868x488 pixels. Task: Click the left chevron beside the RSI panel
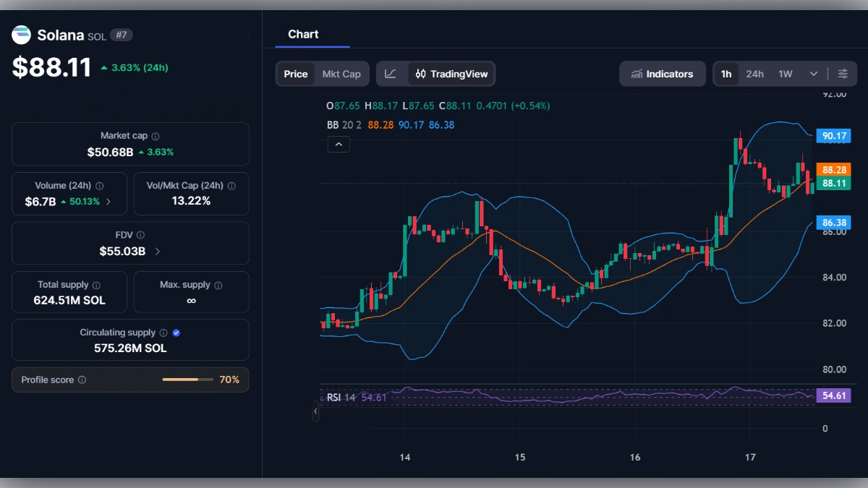click(315, 411)
